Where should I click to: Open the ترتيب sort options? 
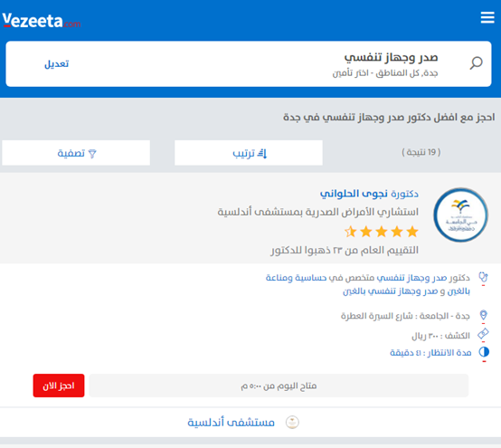coord(249,153)
